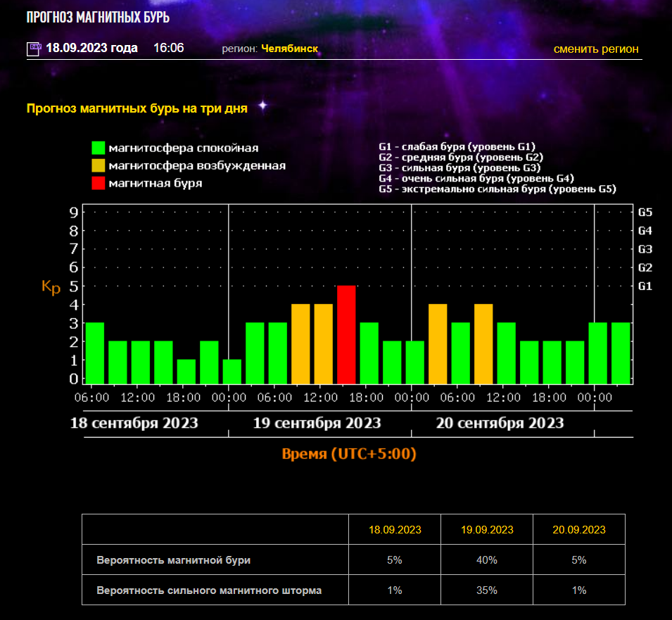Click the date text '18.09.2023 года'

coord(91,48)
